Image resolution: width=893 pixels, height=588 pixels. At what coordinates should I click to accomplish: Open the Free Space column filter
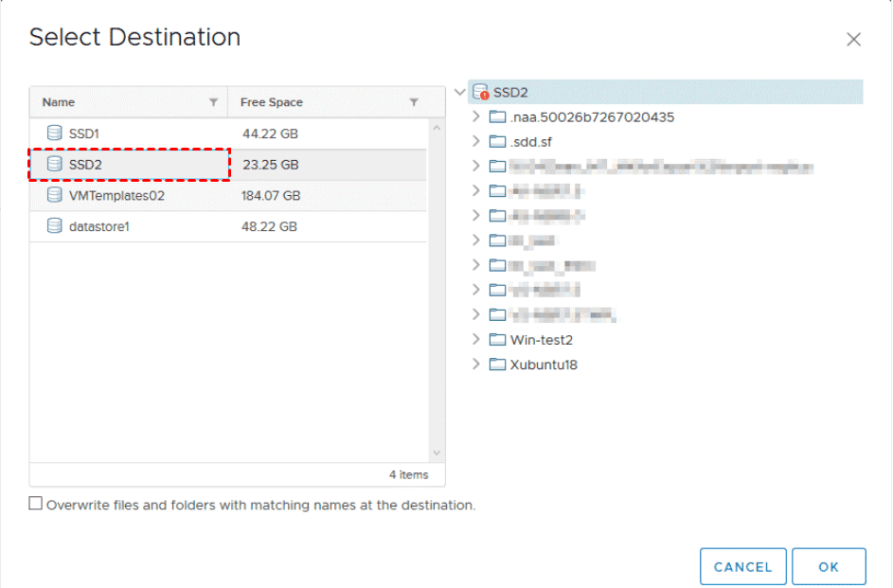click(x=414, y=102)
